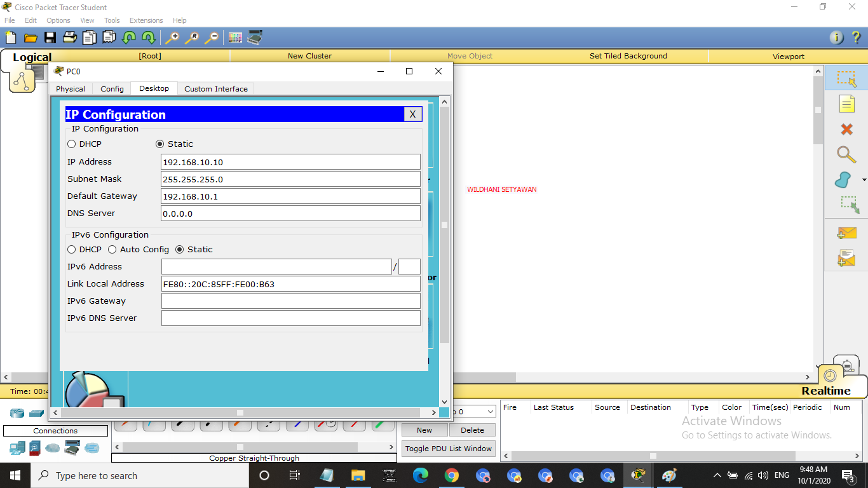The image size is (868, 488).
Task: Choose the IPv6 Auto Config radio option
Action: [112, 250]
